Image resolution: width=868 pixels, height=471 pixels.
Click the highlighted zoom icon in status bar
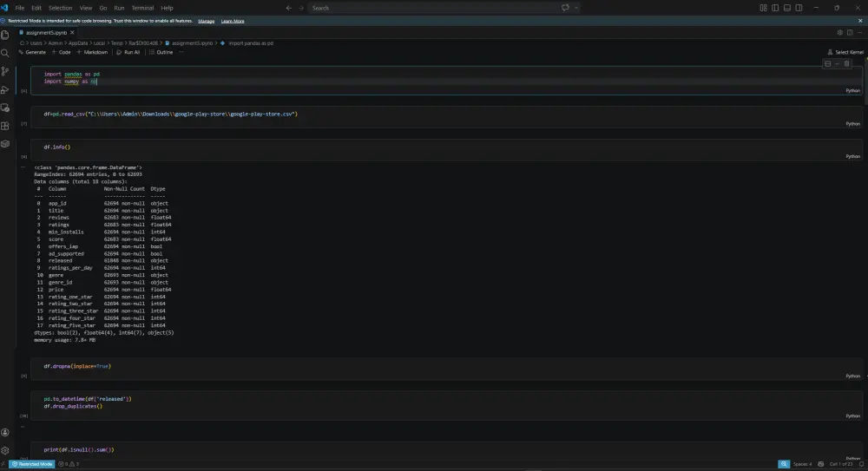tap(783, 464)
